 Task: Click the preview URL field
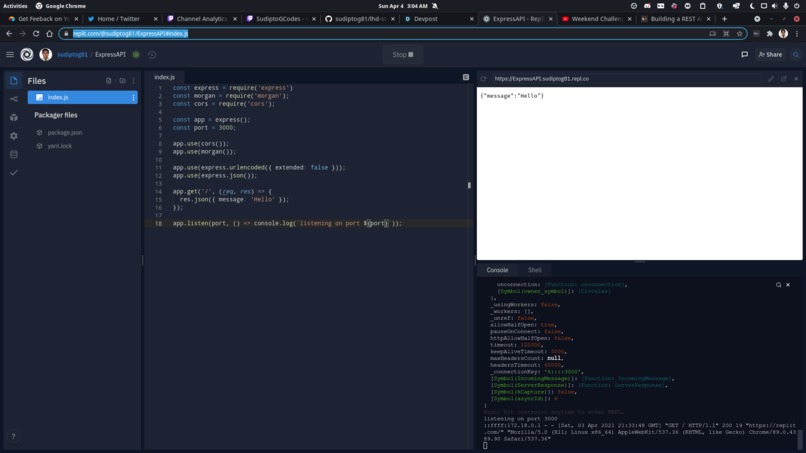tap(627, 79)
